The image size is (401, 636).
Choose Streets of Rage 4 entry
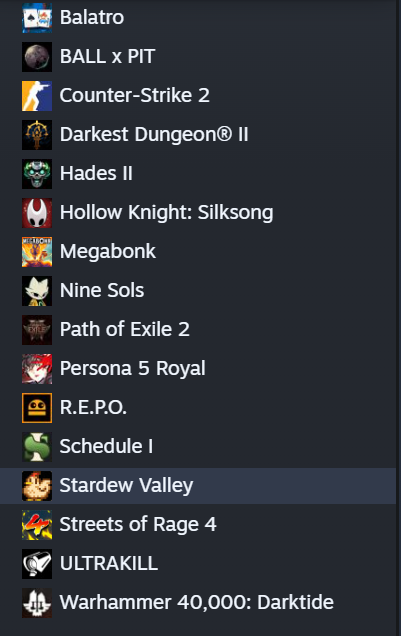(x=198, y=524)
